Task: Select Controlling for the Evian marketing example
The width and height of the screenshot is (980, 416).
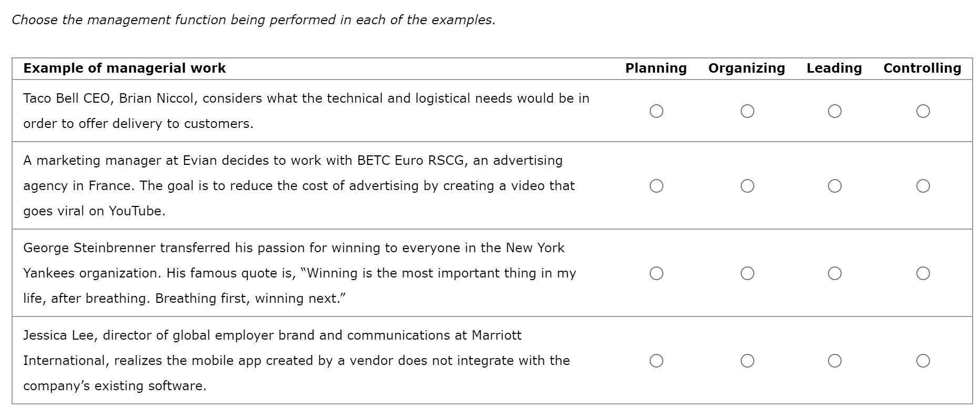Action: click(922, 185)
